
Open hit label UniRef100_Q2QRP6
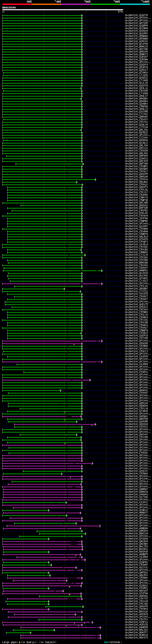coord(137,26)
